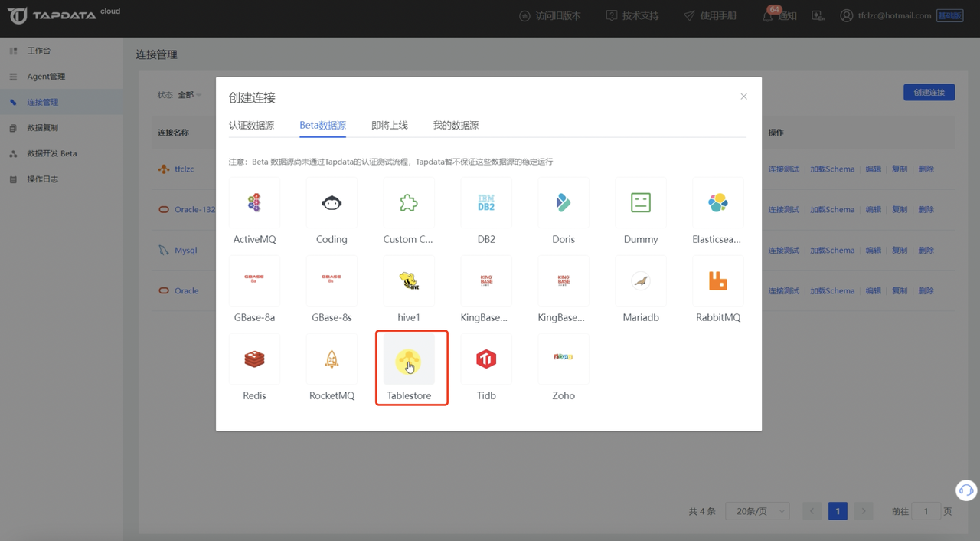Select the Tablestore icon
Image resolution: width=980 pixels, height=541 pixels.
[x=409, y=359]
